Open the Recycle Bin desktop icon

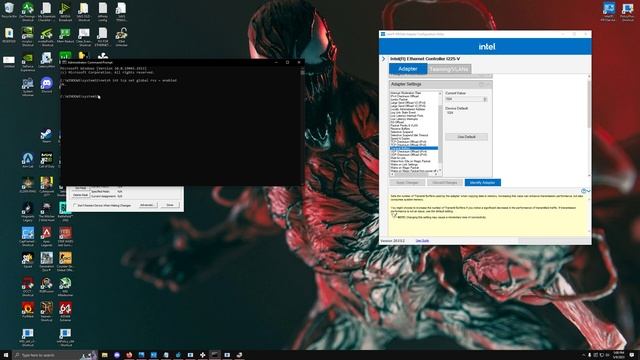point(9,10)
